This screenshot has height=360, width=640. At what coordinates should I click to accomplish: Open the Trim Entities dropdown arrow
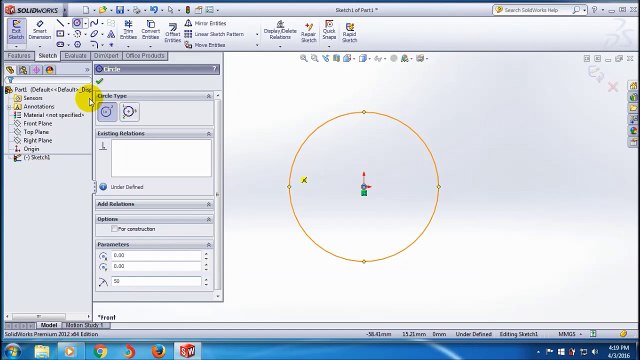128,46
